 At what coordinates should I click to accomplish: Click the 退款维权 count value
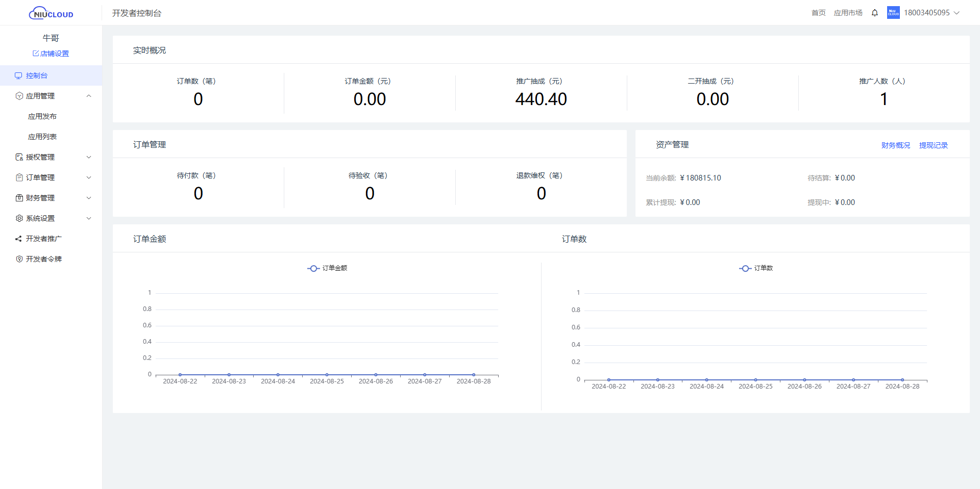(541, 193)
